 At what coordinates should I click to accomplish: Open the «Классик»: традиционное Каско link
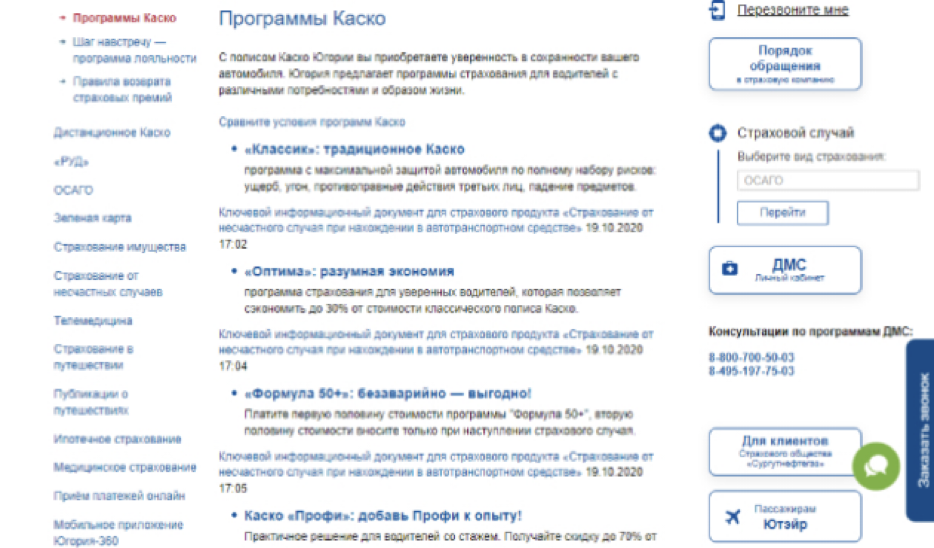(x=354, y=149)
